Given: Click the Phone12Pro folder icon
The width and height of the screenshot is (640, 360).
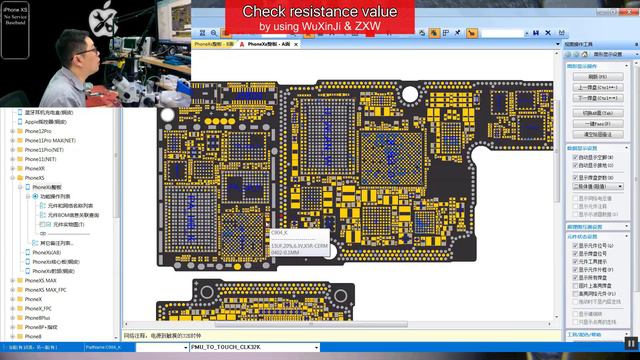Looking at the screenshot, I should pyautogui.click(x=20, y=131).
